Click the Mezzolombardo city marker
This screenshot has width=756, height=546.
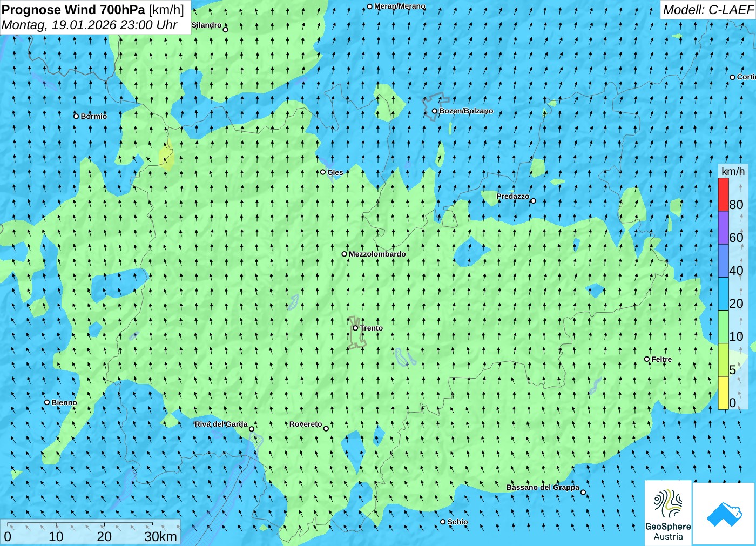click(x=345, y=254)
